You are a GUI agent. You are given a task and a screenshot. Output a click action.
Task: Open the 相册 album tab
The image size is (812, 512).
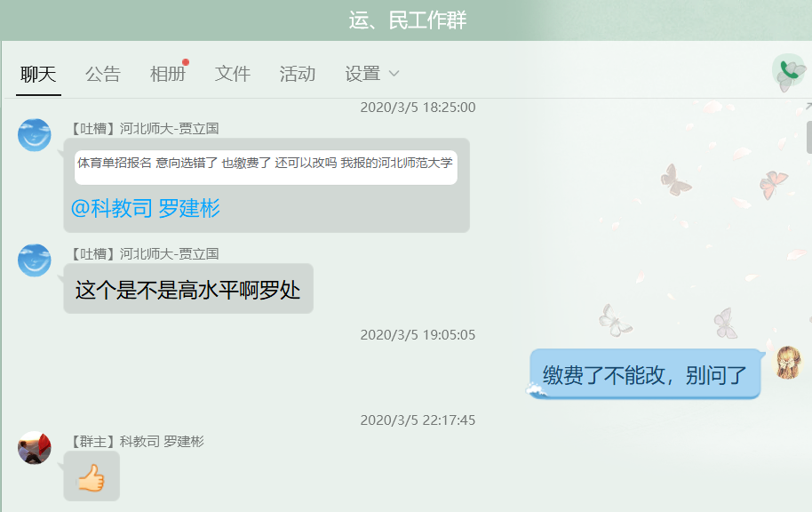[x=167, y=75]
